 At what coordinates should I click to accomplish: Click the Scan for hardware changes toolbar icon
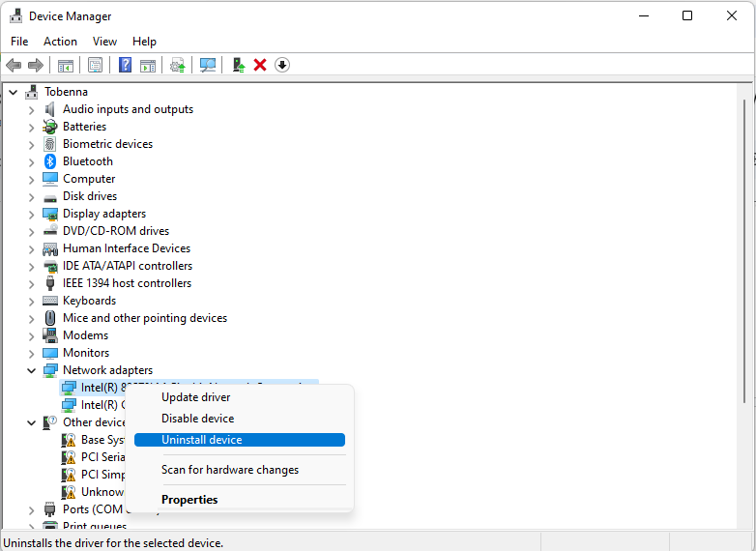[x=208, y=65]
